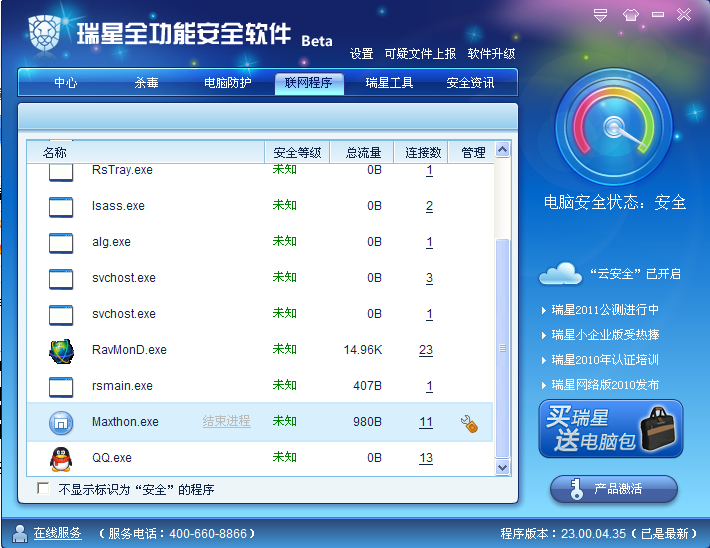The image size is (710, 548).
Task: Open news 瑞星小企业版受热捧
Action: [605, 335]
